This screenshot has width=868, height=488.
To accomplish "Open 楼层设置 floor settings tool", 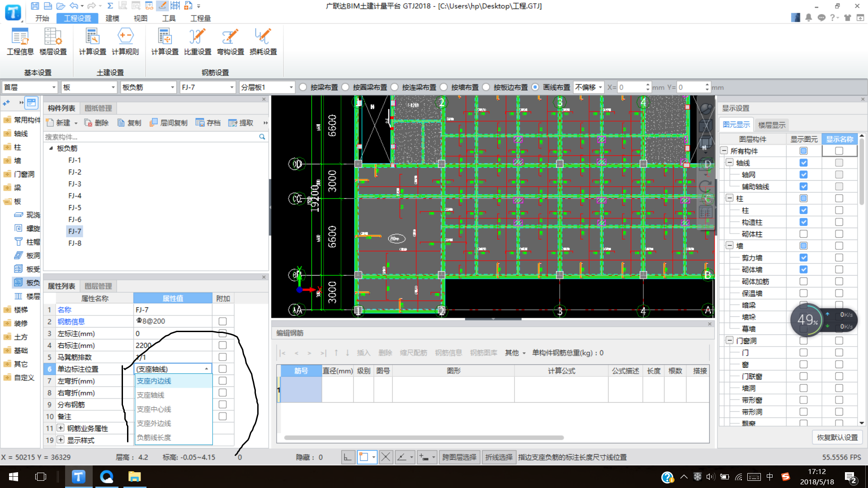I will tap(53, 42).
